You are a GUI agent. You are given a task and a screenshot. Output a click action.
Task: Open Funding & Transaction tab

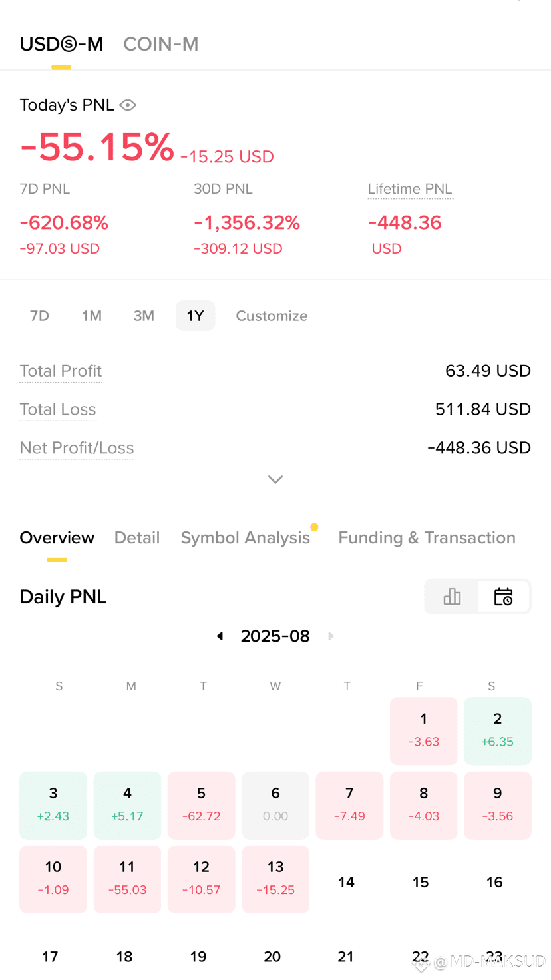[427, 538]
